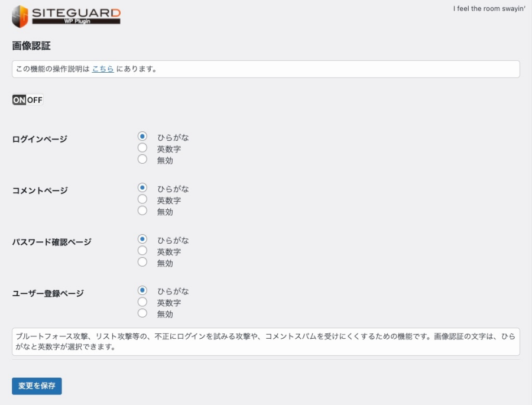Click the "I feel the room swayin'" text
This screenshot has width=532, height=405.
(489, 9)
